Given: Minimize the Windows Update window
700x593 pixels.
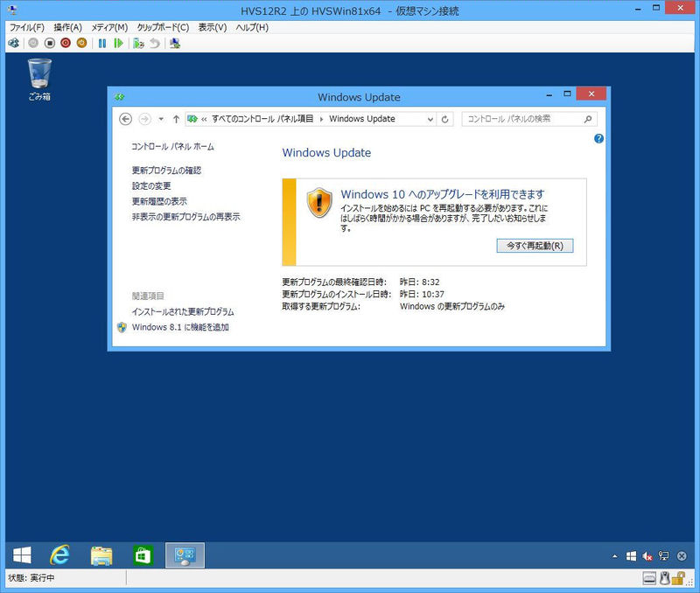Looking at the screenshot, I should tap(549, 94).
